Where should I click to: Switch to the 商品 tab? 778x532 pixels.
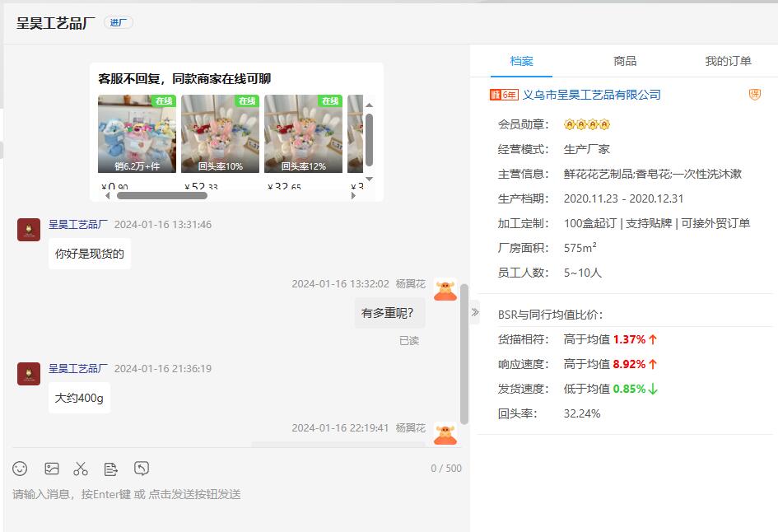(625, 61)
